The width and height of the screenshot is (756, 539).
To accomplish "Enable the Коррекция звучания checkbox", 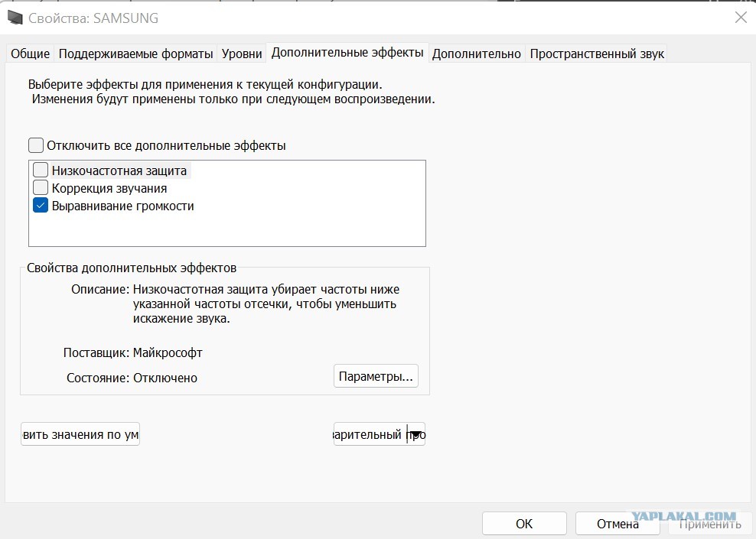I will click(41, 187).
